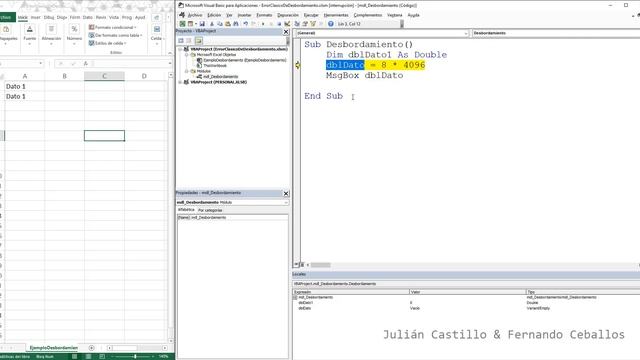Close the Project - VBAProject panel
Viewport: 640px width, 360px height.
click(286, 31)
